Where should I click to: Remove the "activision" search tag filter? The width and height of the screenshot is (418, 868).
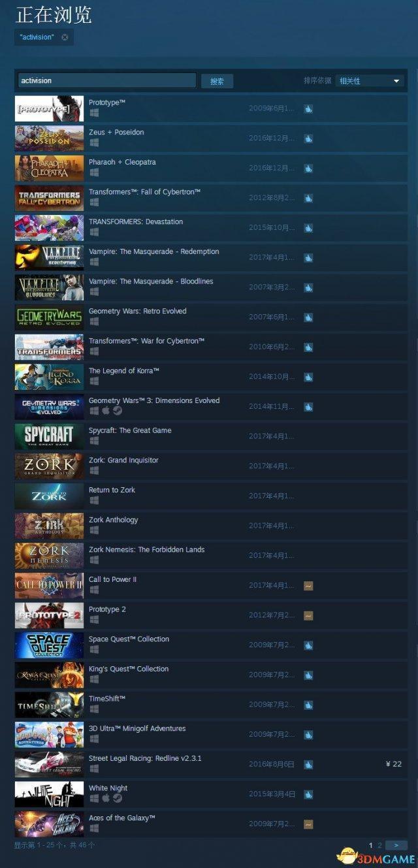[x=64, y=37]
